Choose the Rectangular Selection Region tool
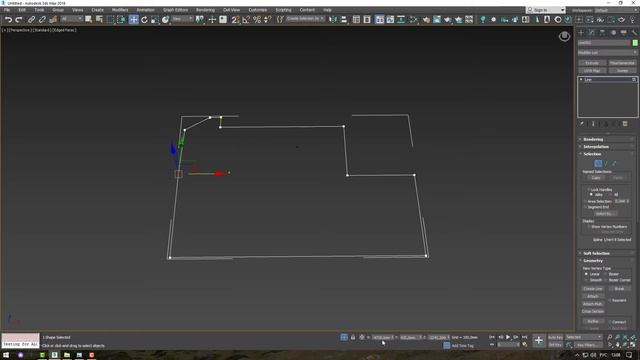The height and width of the screenshot is (360, 640). (111, 20)
